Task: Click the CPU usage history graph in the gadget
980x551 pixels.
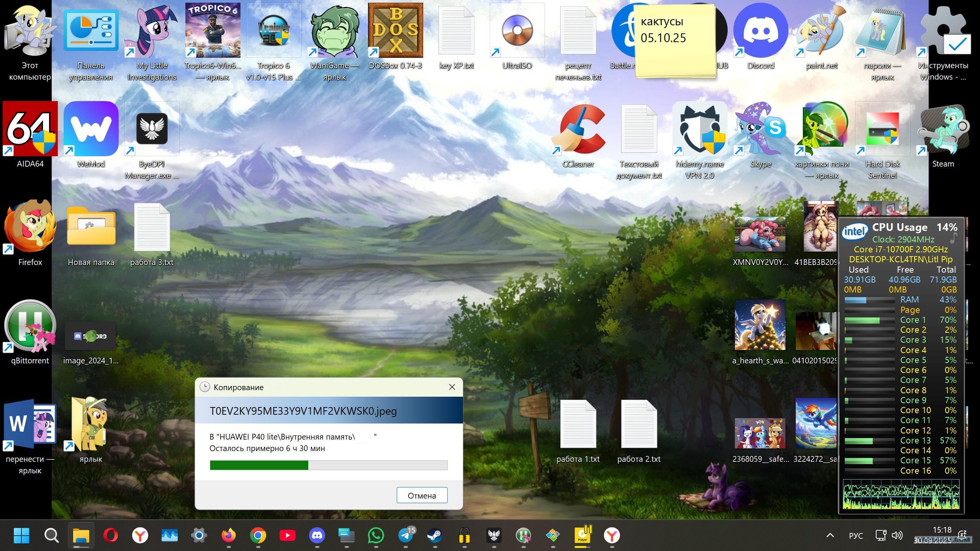Action: tap(901, 494)
